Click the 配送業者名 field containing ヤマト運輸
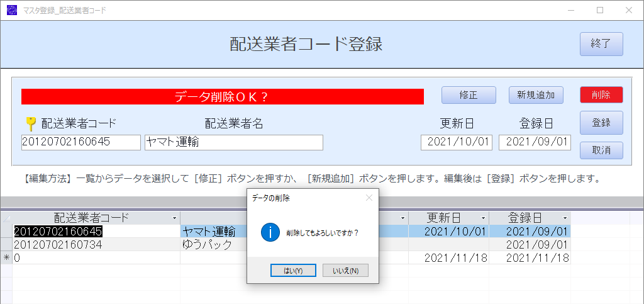Image resolution: width=644 pixels, height=304 pixels. point(234,142)
